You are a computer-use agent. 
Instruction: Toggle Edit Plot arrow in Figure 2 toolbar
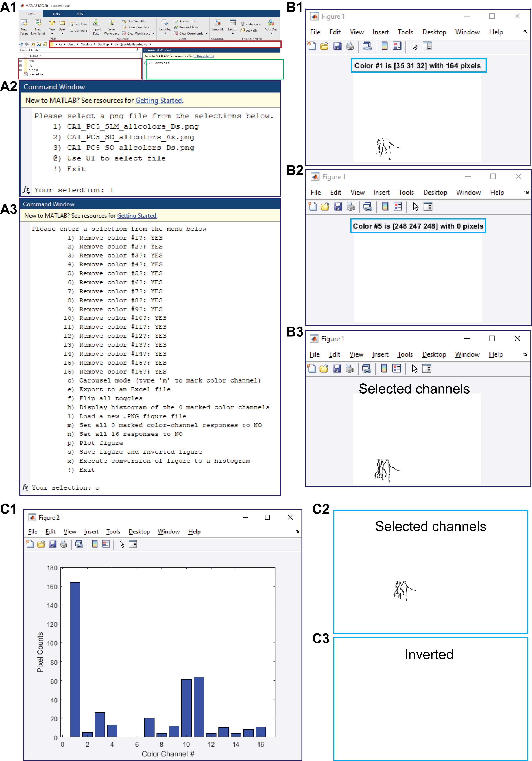point(122,544)
